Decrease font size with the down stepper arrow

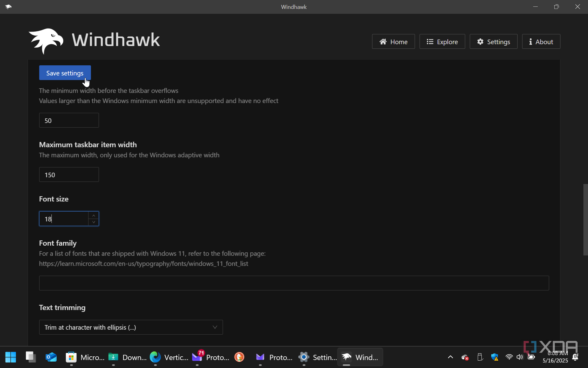[94, 222]
